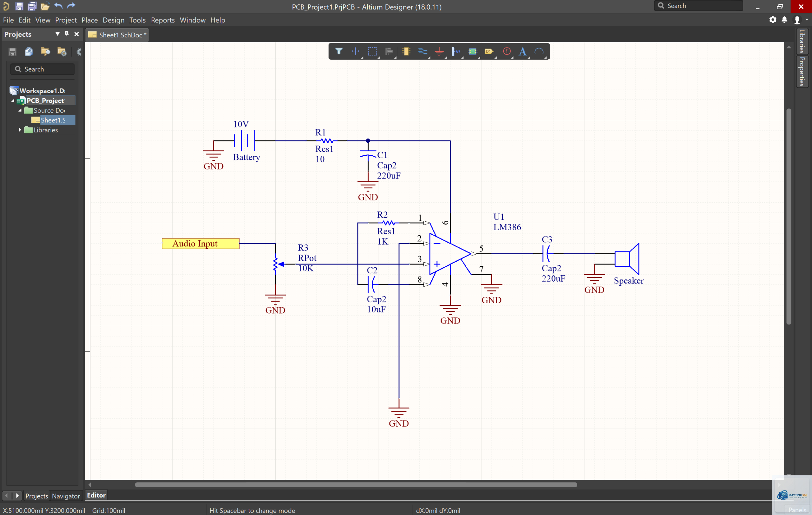This screenshot has width=812, height=515.
Task: Open the Tools menu
Action: click(138, 20)
